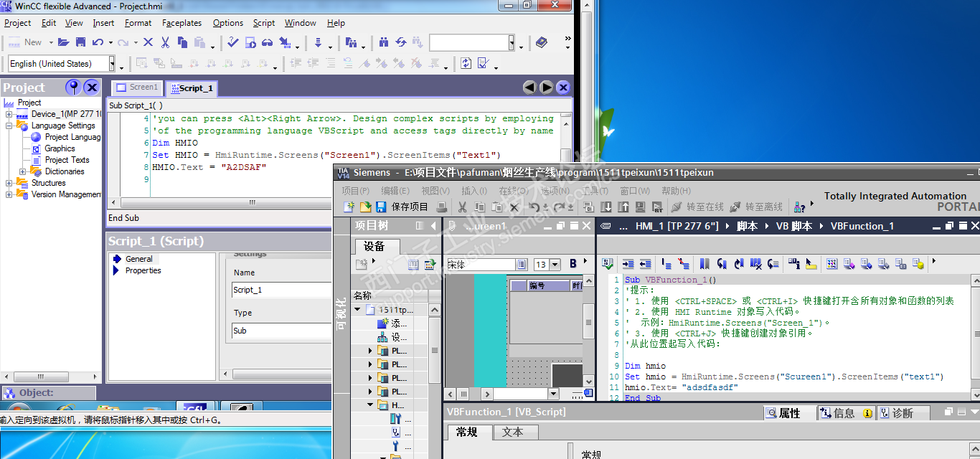Switch to the Script_1 tab
The image size is (980, 459).
click(x=191, y=88)
